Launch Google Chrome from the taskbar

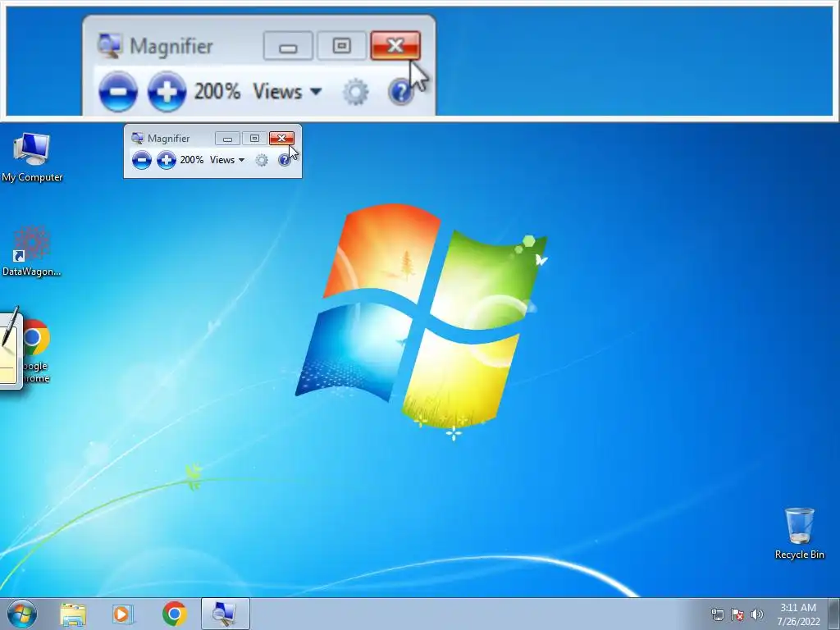tap(174, 614)
